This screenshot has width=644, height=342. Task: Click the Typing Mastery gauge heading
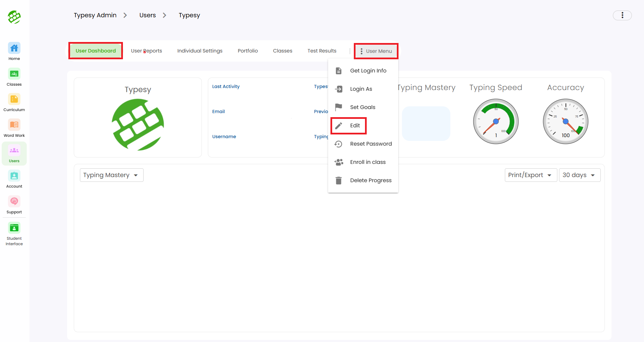click(x=427, y=88)
